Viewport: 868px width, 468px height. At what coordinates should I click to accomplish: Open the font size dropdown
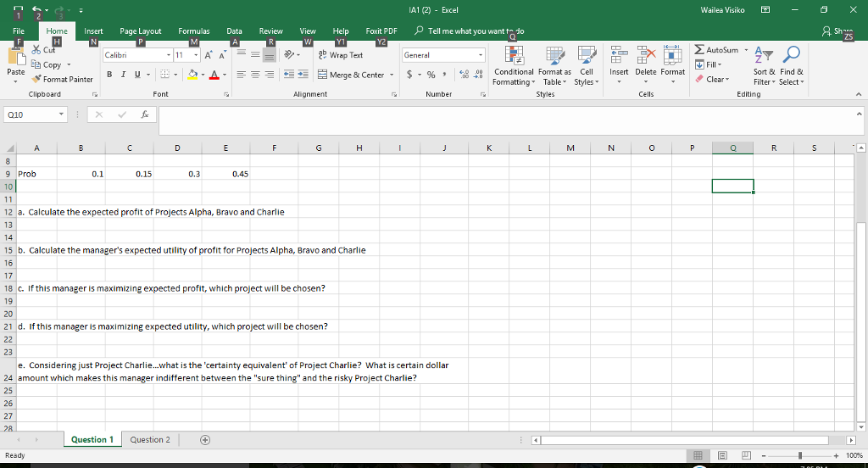point(196,55)
